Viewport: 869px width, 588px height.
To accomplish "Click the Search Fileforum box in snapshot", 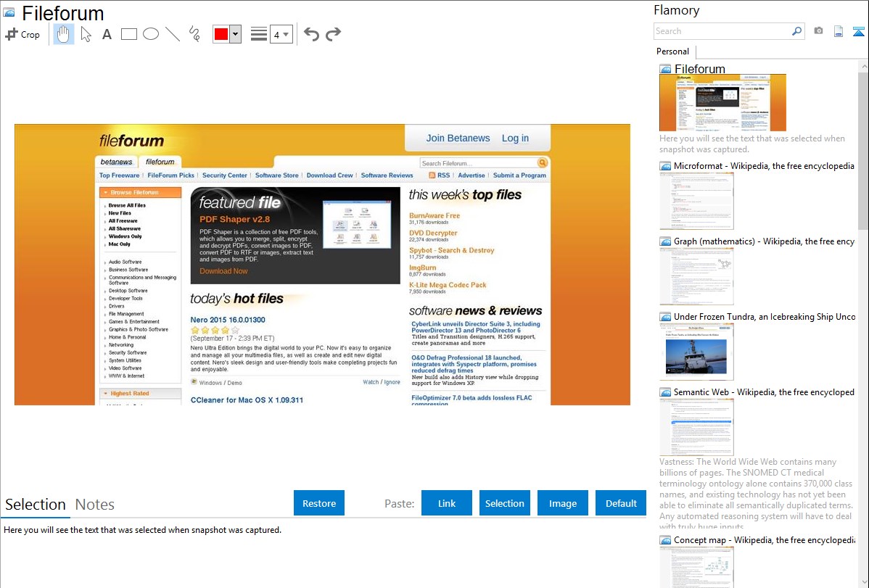I will (478, 163).
